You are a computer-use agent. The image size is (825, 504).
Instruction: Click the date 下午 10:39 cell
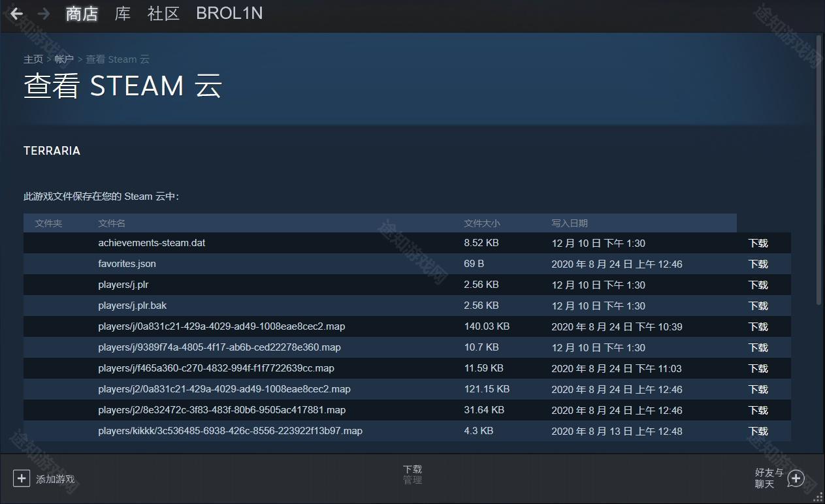pos(617,326)
